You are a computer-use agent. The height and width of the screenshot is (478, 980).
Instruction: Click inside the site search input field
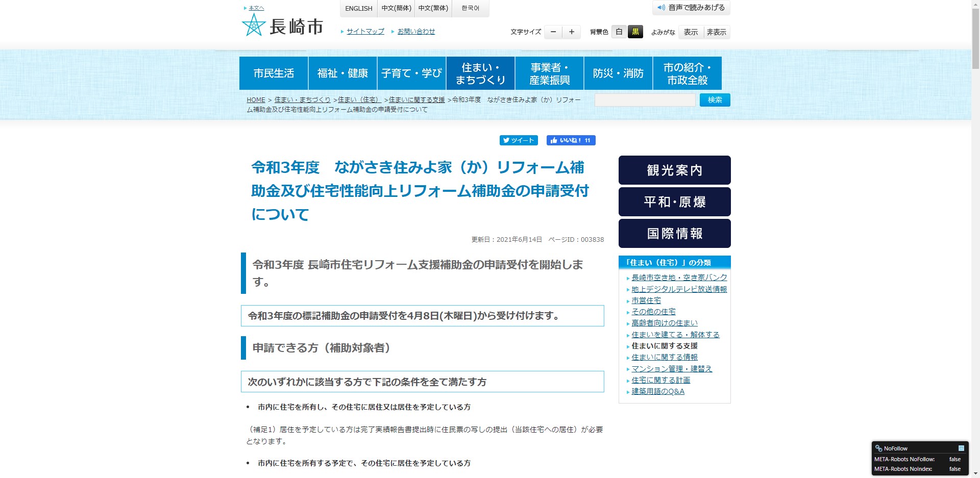644,100
